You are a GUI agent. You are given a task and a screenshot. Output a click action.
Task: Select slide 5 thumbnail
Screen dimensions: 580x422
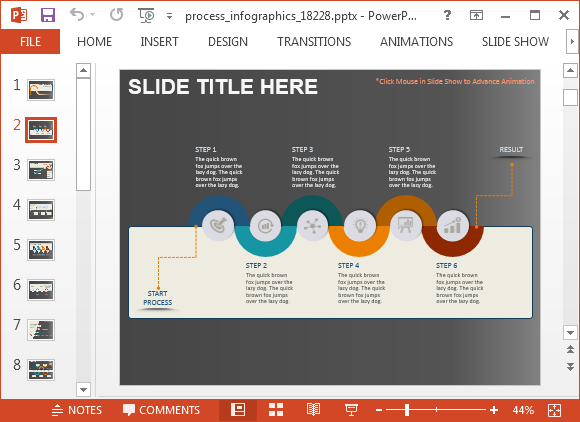click(41, 250)
